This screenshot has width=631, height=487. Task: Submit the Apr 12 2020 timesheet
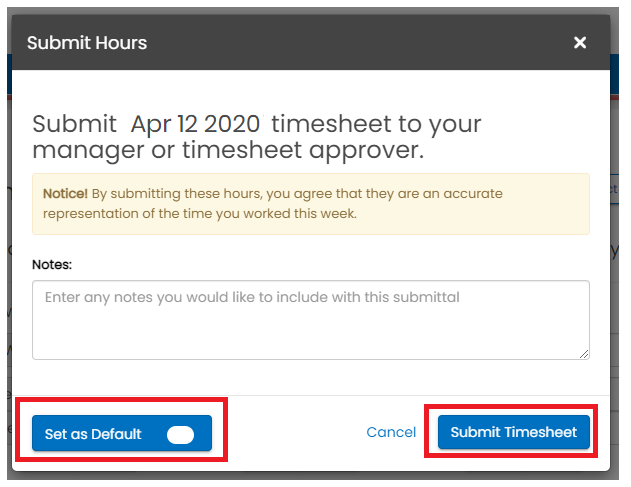(x=514, y=432)
